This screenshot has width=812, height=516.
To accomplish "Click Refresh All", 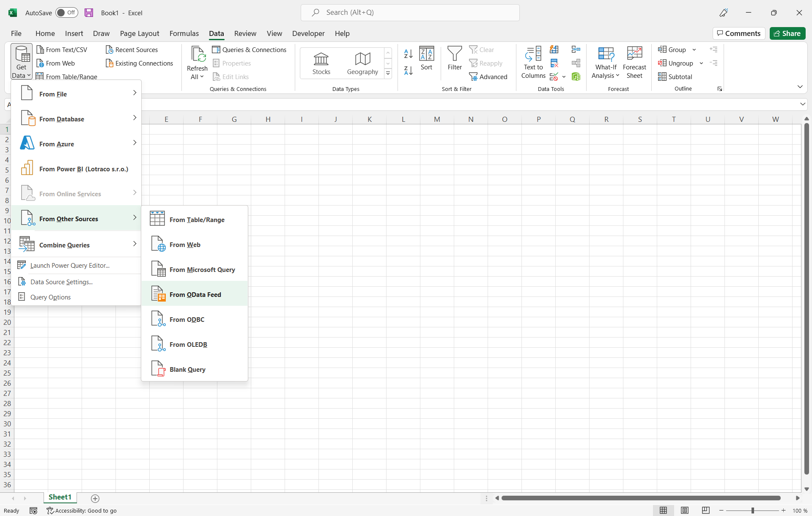I will [x=197, y=61].
